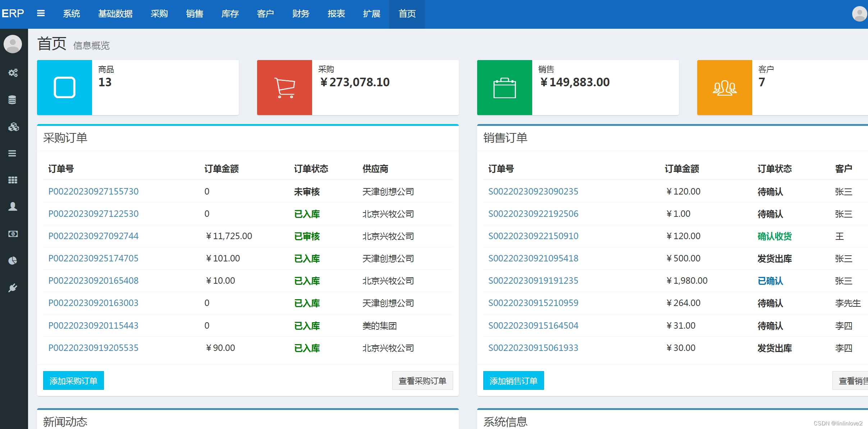Click the sidebar user profile avatar

pyautogui.click(x=13, y=44)
